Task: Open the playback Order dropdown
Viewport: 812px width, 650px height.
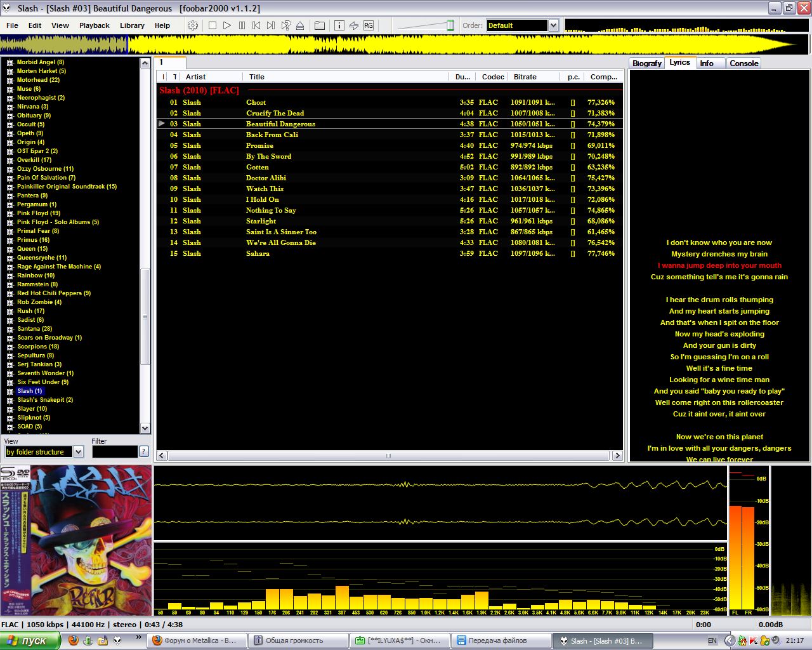Action: (553, 25)
